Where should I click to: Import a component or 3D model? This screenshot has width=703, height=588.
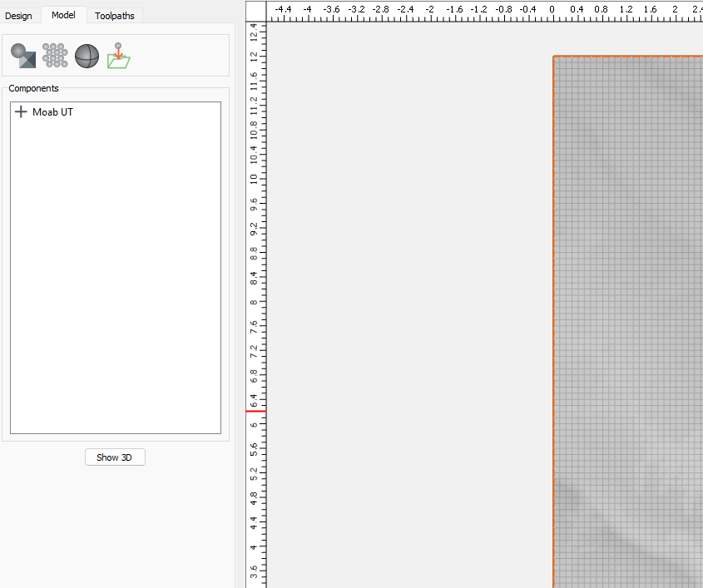119,56
